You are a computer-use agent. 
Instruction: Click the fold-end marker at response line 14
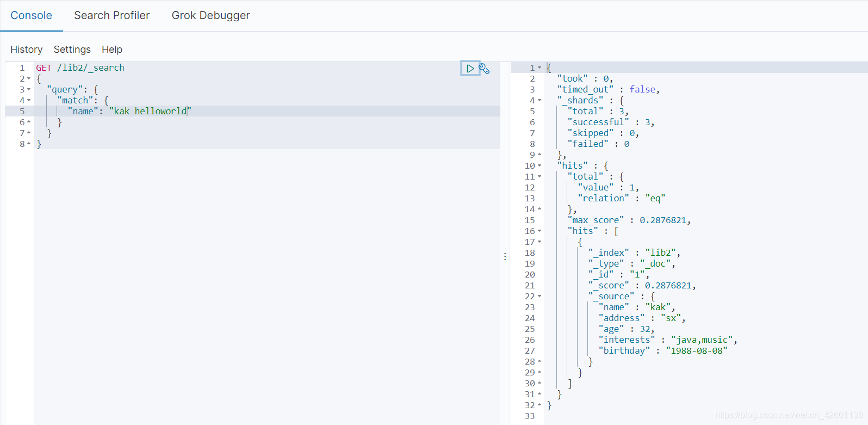(x=540, y=210)
